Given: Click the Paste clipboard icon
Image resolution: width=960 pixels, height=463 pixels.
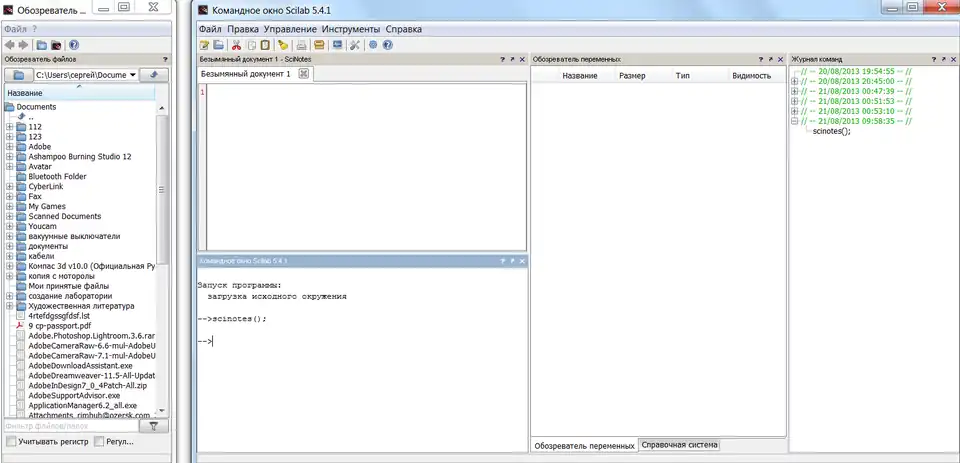Looking at the screenshot, I should click(x=265, y=45).
